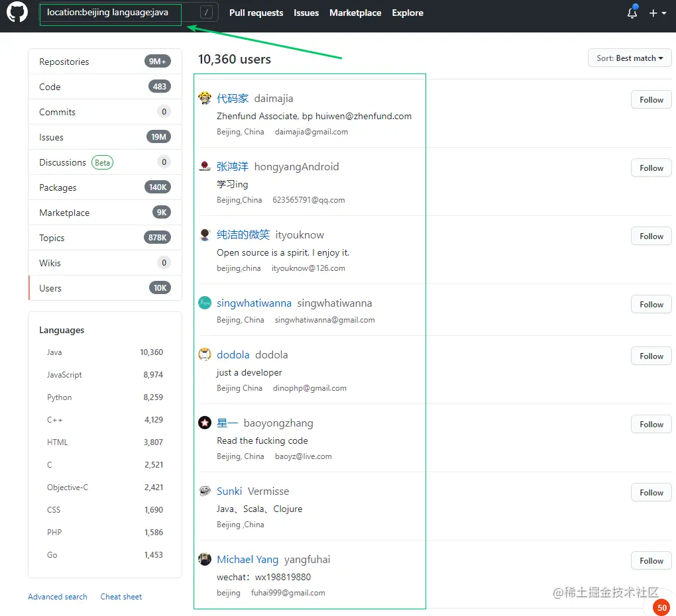Filter by HTML language
The height and width of the screenshot is (616, 676).
[105, 442]
